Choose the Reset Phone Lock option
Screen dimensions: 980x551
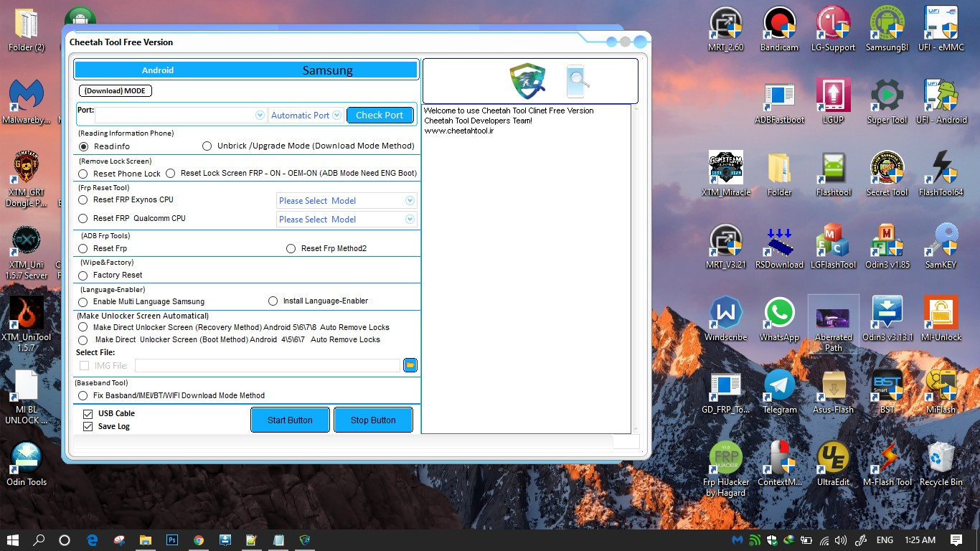coord(83,174)
